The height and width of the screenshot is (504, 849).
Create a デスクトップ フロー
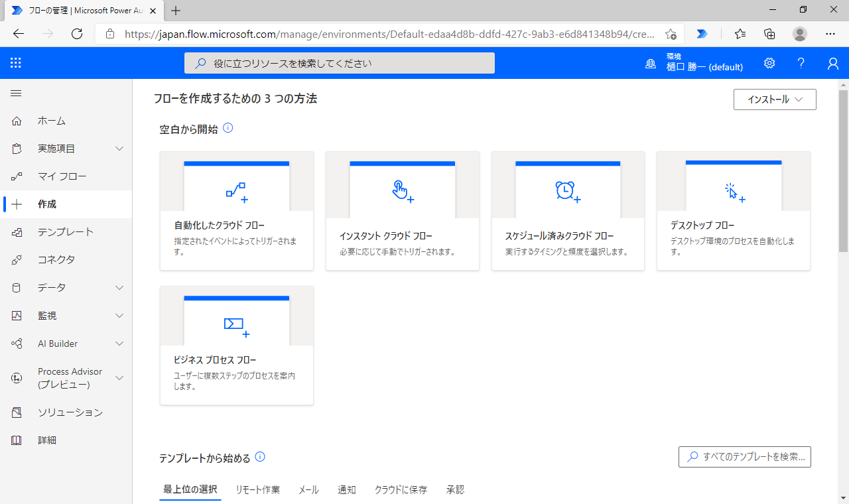734,211
